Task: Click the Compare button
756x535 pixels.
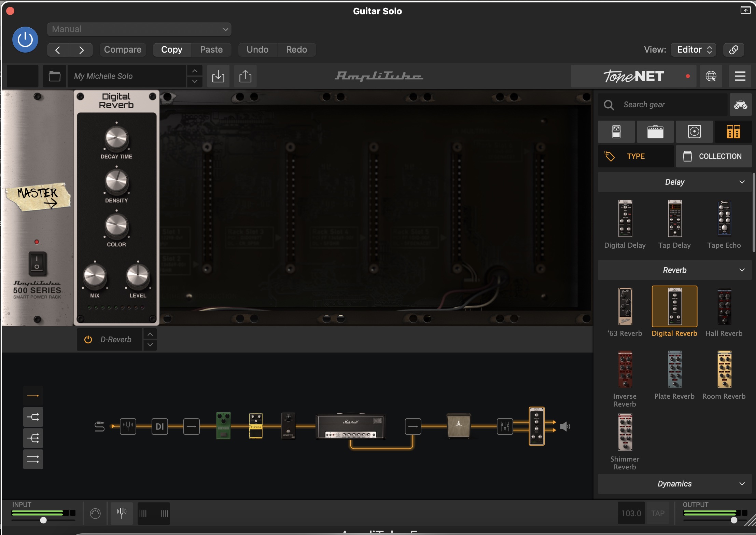Action: click(123, 50)
